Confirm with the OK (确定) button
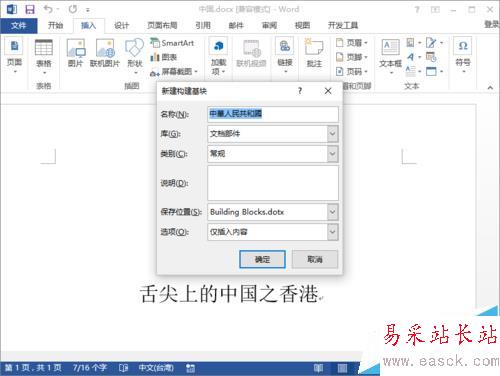This screenshot has height=376, width=500. [x=262, y=259]
